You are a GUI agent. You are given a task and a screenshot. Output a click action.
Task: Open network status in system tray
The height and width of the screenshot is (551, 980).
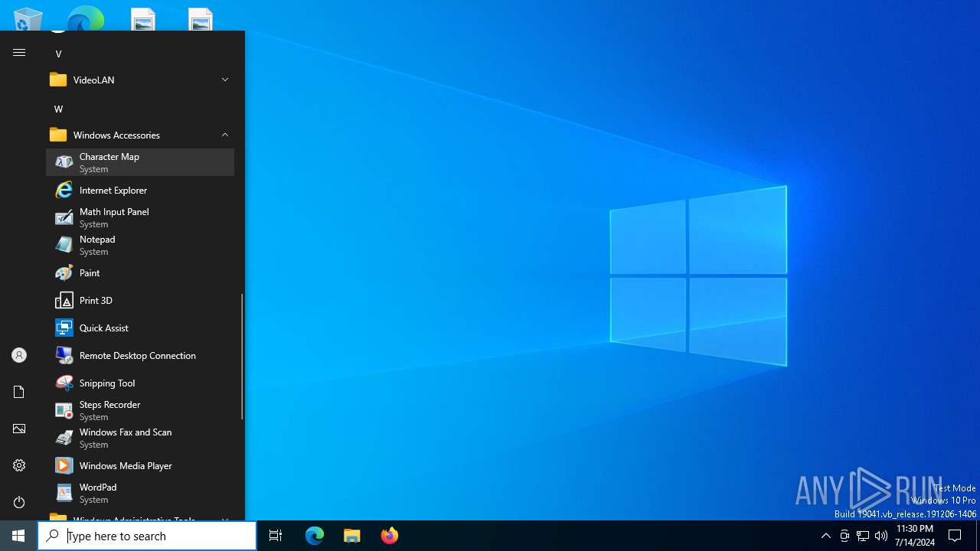863,536
